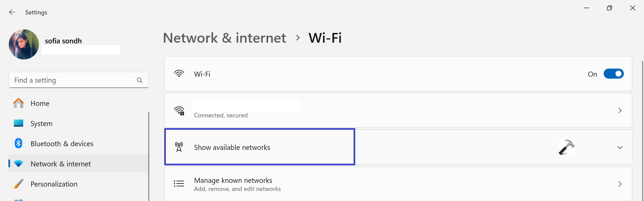Turn off the Wi-Fi toggle
The width and height of the screenshot is (644, 201).
(x=613, y=74)
